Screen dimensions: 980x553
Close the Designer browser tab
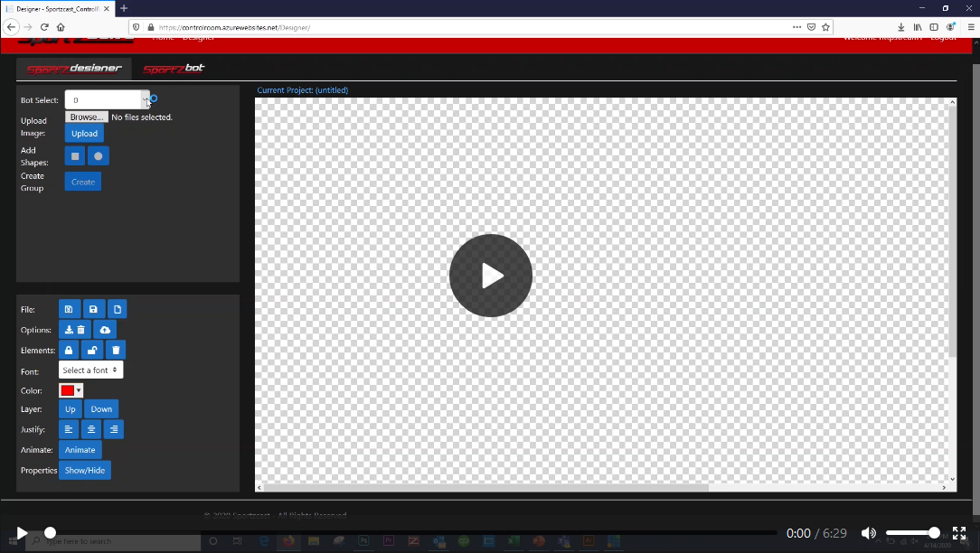(x=107, y=9)
